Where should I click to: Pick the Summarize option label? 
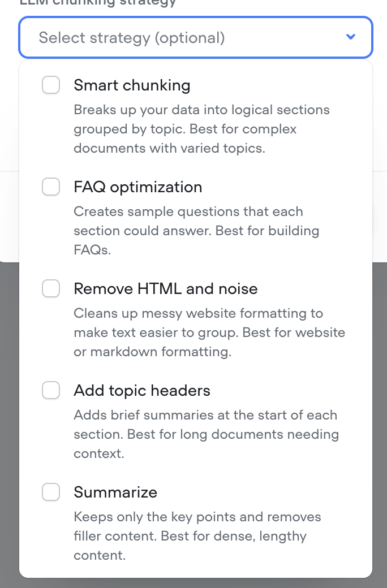click(x=115, y=492)
